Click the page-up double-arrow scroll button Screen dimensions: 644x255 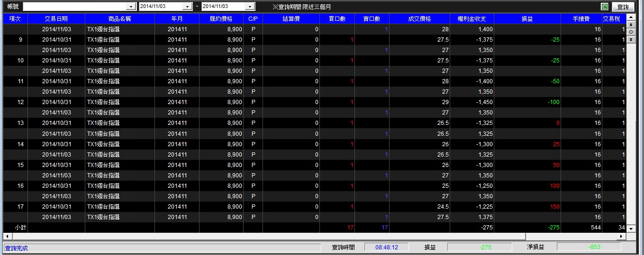pos(631,25)
